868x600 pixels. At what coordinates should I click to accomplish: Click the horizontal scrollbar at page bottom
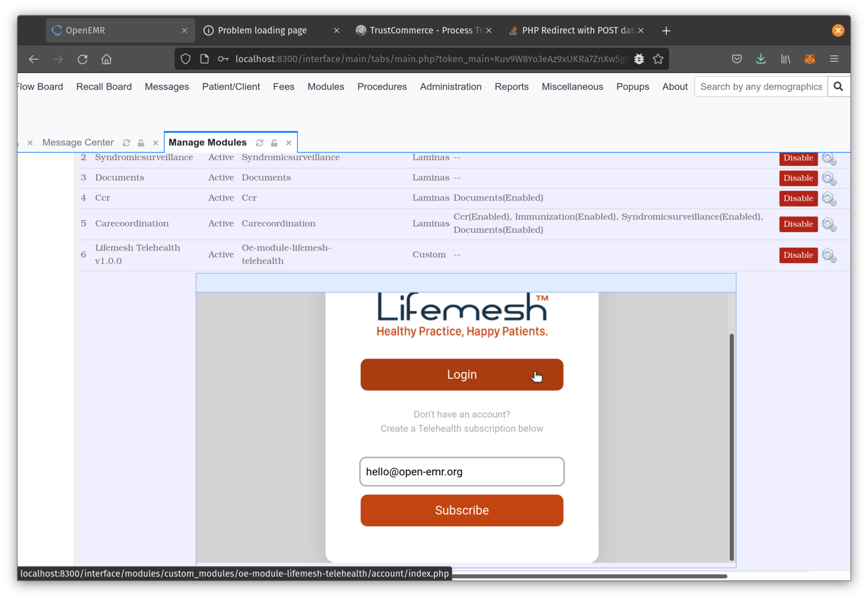(590, 576)
